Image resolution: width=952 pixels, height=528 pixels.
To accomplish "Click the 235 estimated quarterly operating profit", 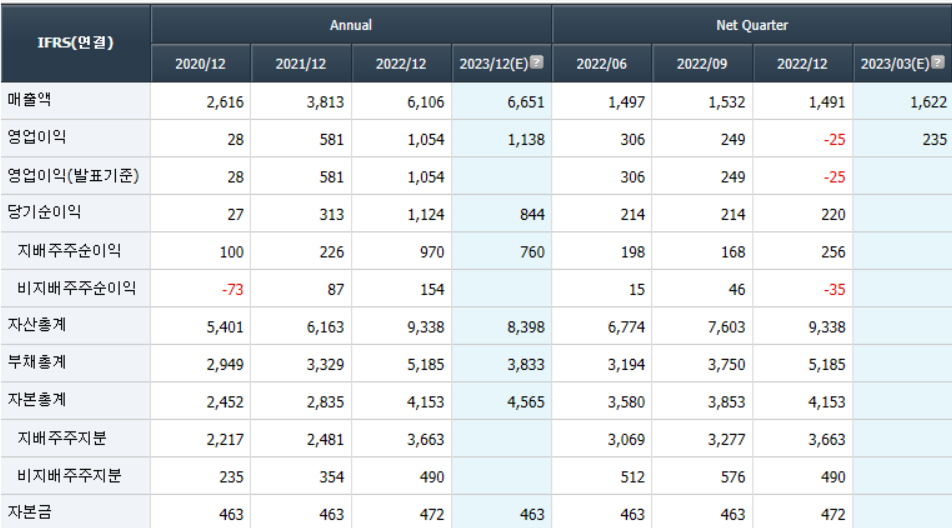I will pos(934,140).
